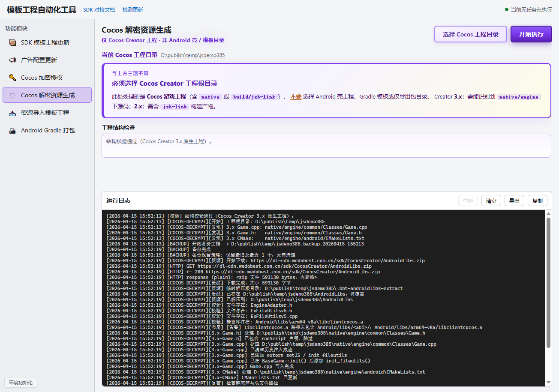
Task: Click the '与上方三项不同' notice label
Action: coord(130,73)
